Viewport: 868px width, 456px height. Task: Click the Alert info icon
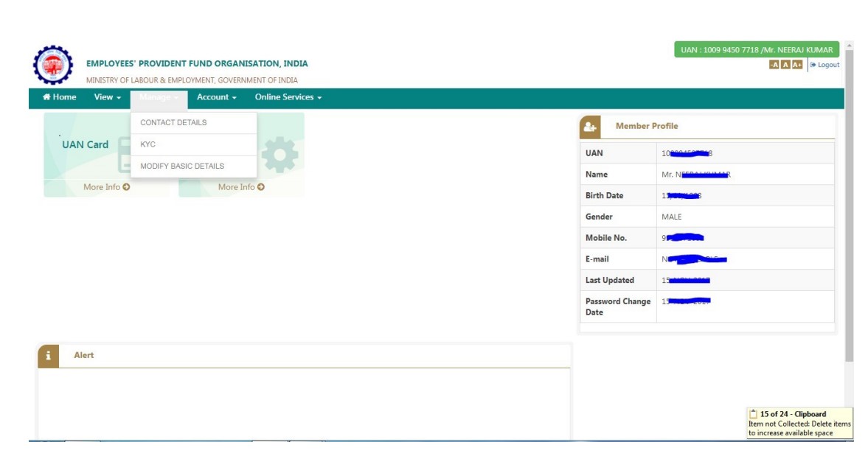click(x=48, y=356)
